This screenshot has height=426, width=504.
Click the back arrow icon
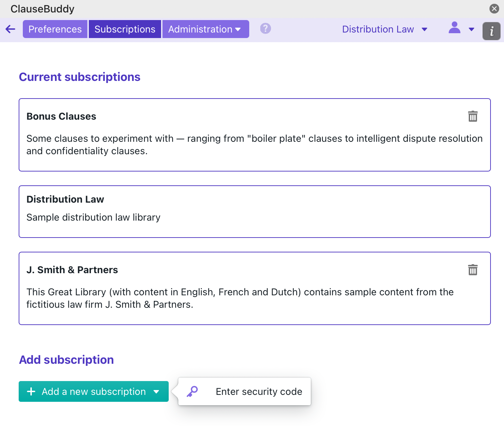pos(10,29)
